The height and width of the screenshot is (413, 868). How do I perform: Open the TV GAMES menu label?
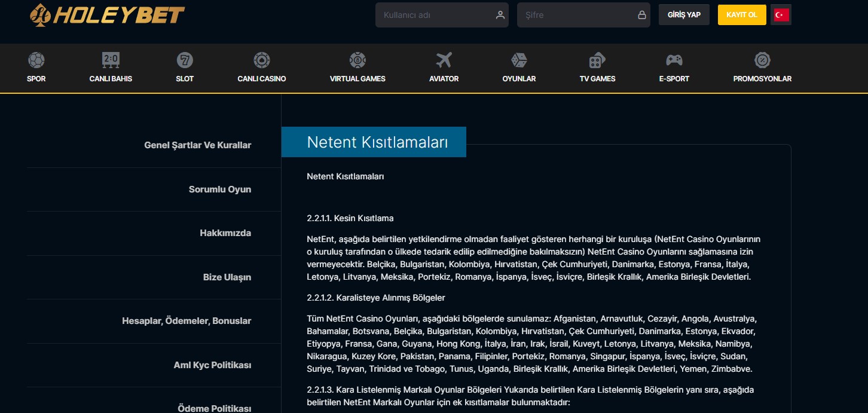point(597,79)
